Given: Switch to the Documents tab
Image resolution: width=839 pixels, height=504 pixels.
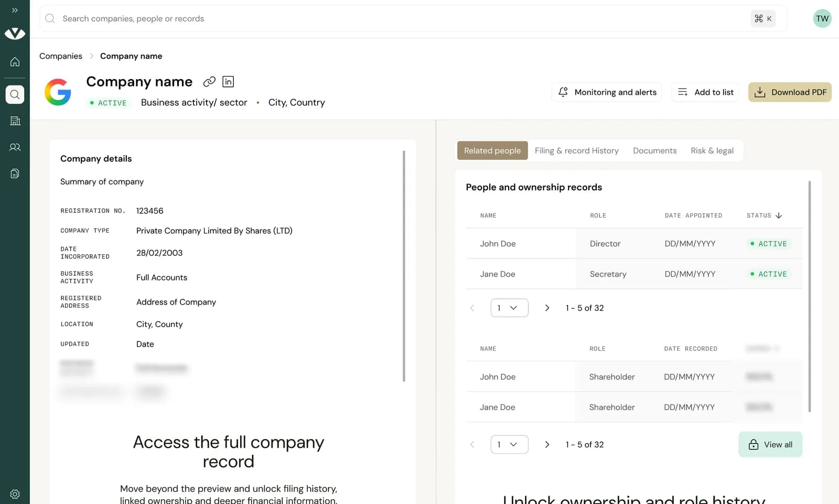Looking at the screenshot, I should click(x=655, y=151).
